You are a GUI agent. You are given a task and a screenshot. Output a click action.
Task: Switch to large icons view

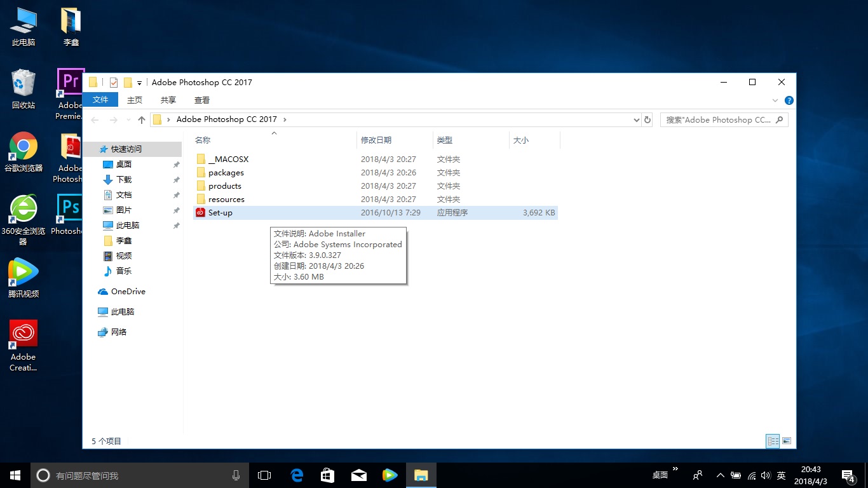[787, 440]
